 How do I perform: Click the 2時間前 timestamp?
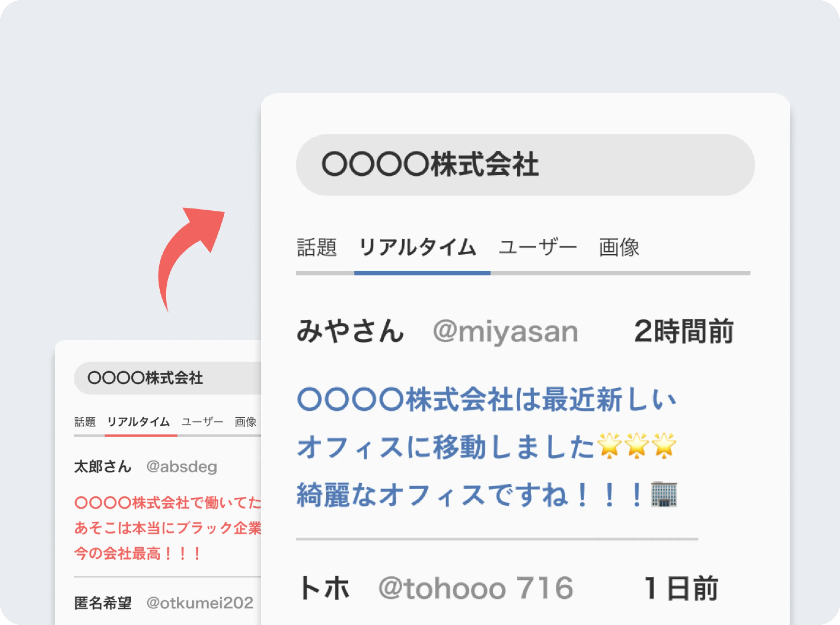point(684,331)
